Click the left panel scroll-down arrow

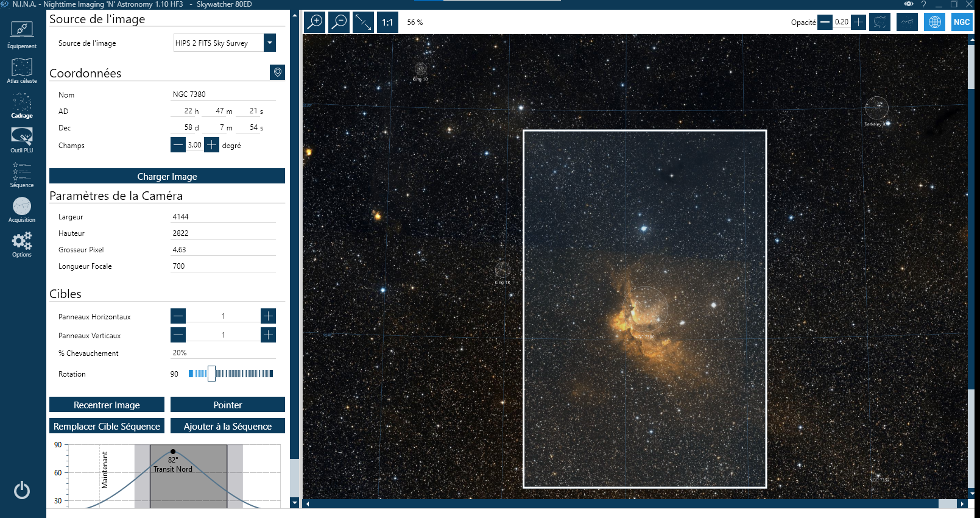click(295, 503)
